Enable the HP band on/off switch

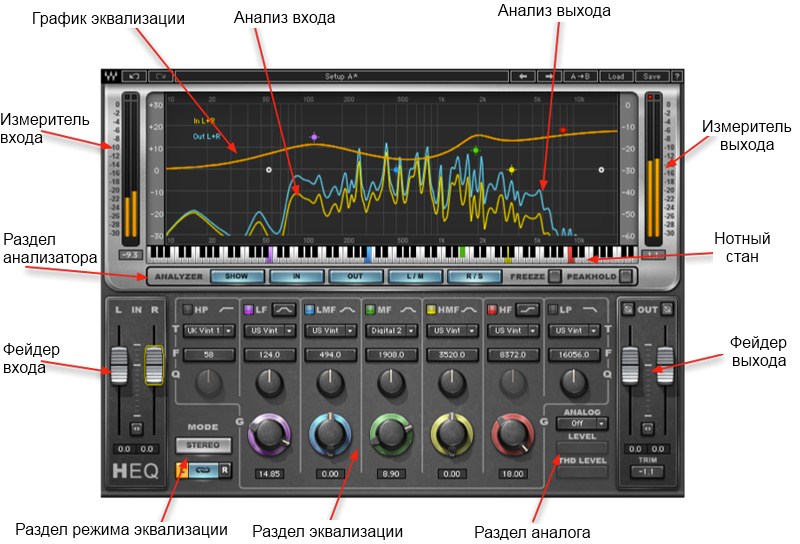187,310
